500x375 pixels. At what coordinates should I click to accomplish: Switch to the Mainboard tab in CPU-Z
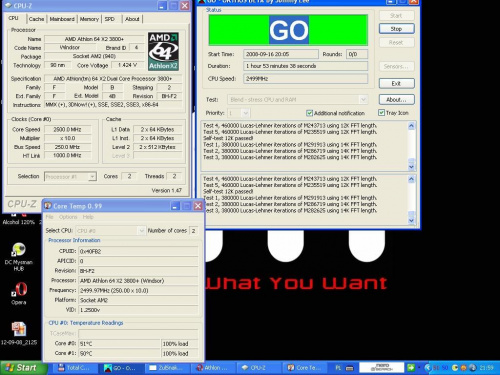(x=62, y=19)
